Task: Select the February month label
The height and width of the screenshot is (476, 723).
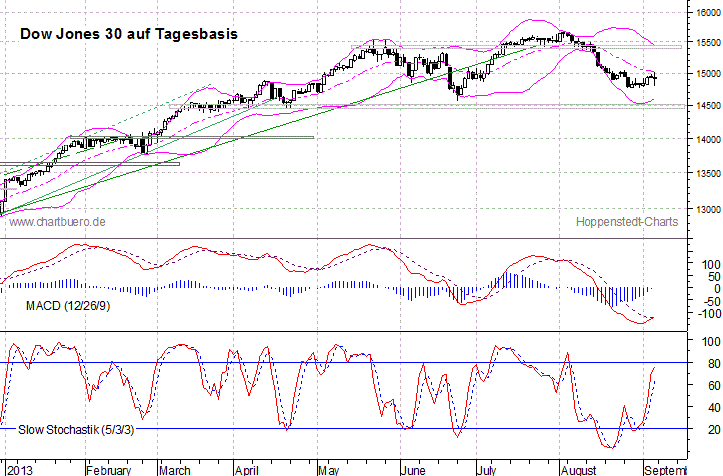Action: point(109,470)
